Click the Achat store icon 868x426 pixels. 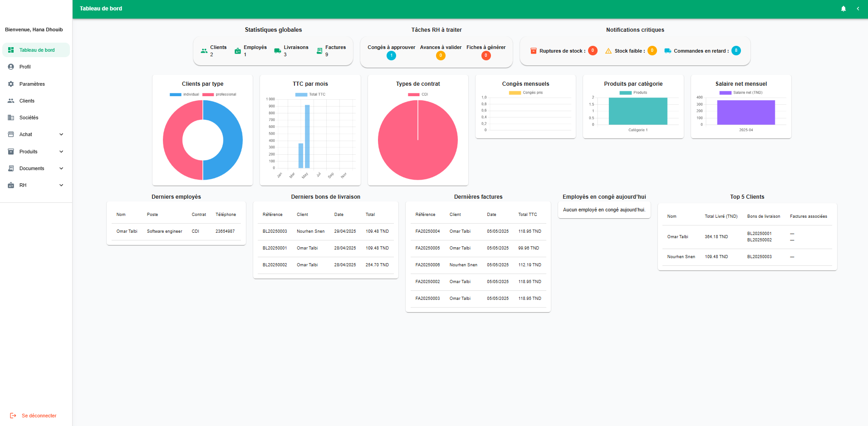[x=11, y=134]
